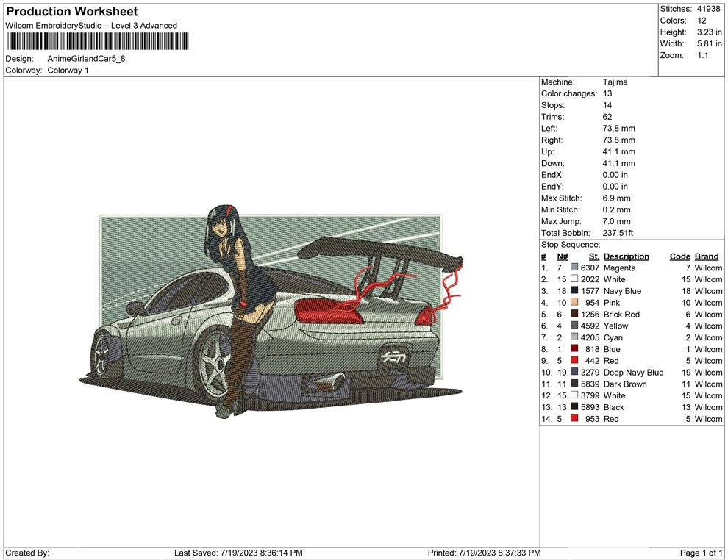Click the Deep Navy Blue 3279 swatch
The height and width of the screenshot is (560, 728).
pyautogui.click(x=574, y=372)
